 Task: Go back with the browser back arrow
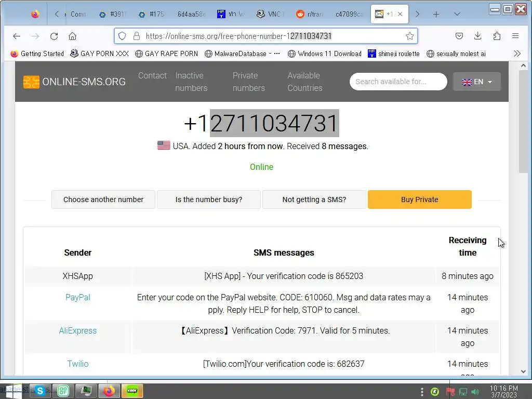(x=16, y=36)
